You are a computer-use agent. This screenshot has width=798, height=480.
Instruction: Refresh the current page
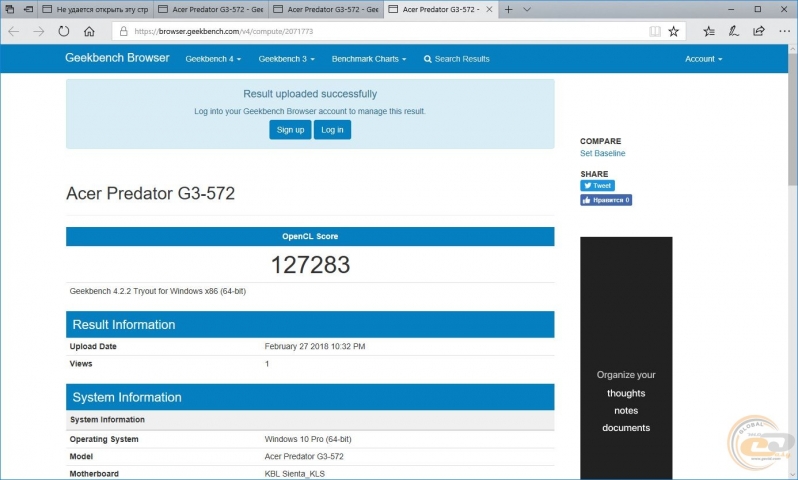(64, 32)
